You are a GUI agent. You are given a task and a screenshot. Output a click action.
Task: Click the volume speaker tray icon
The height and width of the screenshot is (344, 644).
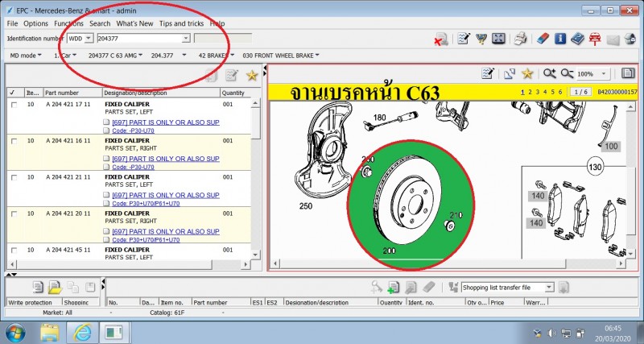pyautogui.click(x=552, y=333)
